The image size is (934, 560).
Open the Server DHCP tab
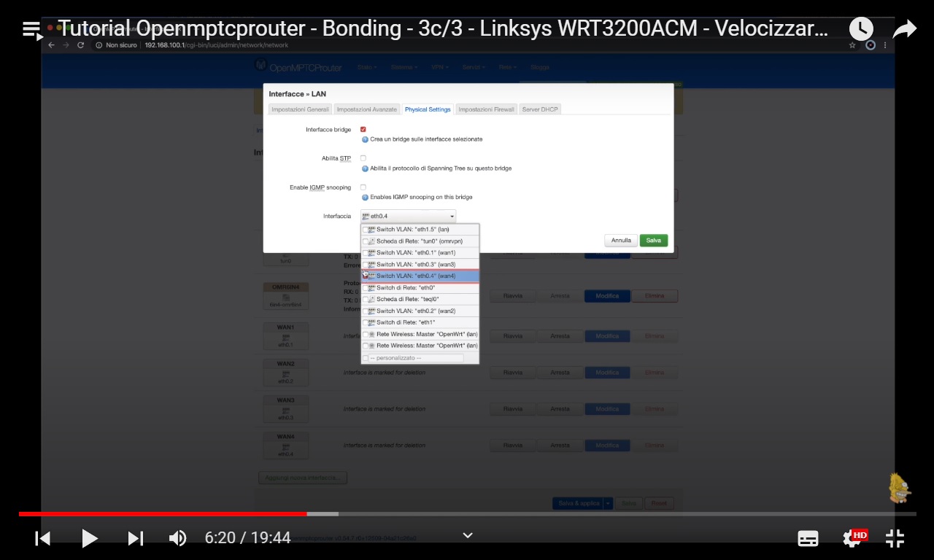click(540, 109)
